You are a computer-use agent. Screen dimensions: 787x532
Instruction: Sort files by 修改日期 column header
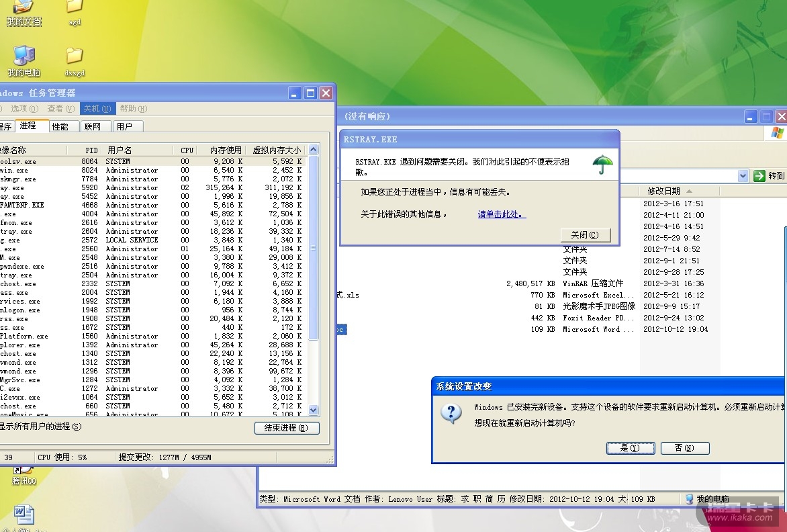pos(663,191)
